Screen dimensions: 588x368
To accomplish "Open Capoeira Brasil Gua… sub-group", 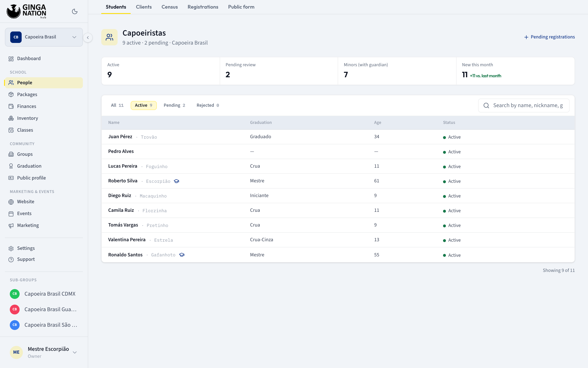I will (x=44, y=309).
